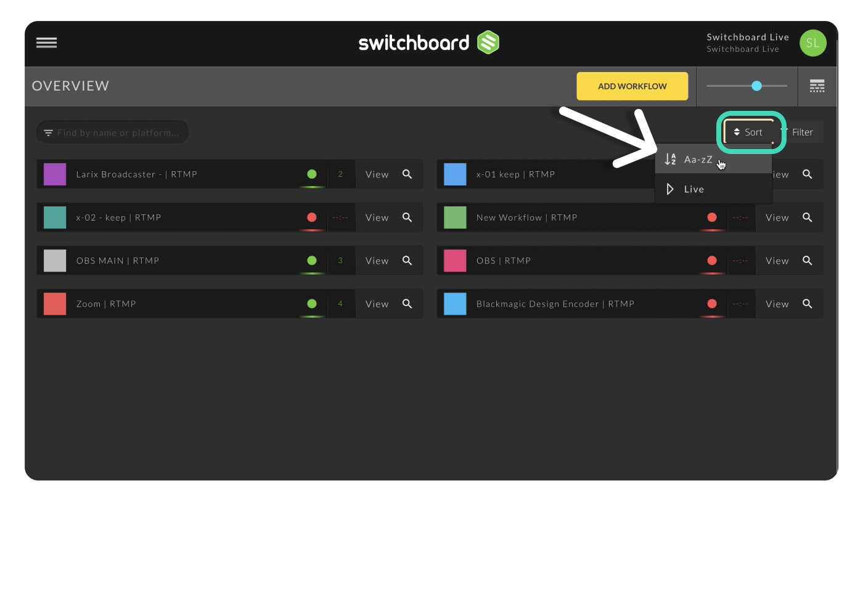Open the Filter dropdown
863x616 pixels.
pos(801,132)
